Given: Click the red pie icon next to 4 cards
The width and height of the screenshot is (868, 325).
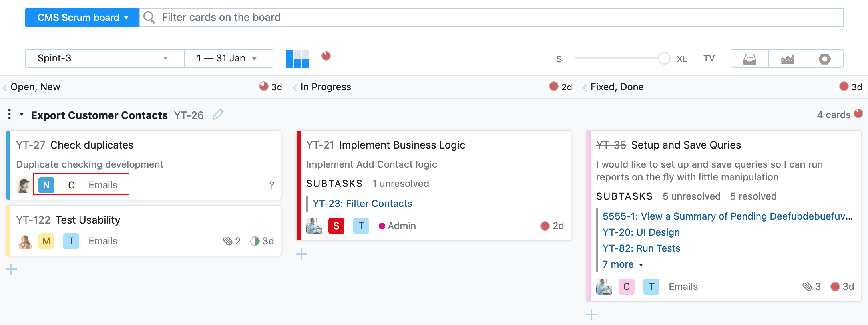Looking at the screenshot, I should pos(858,113).
